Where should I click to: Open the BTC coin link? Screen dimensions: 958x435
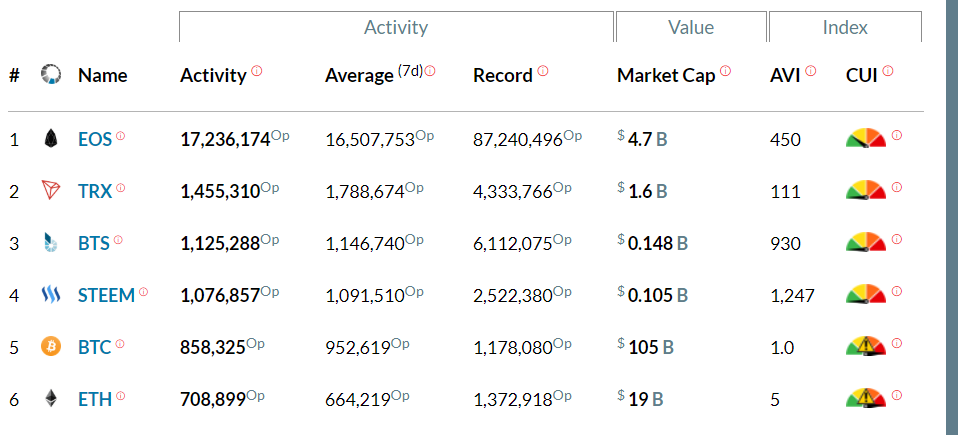tap(95, 348)
